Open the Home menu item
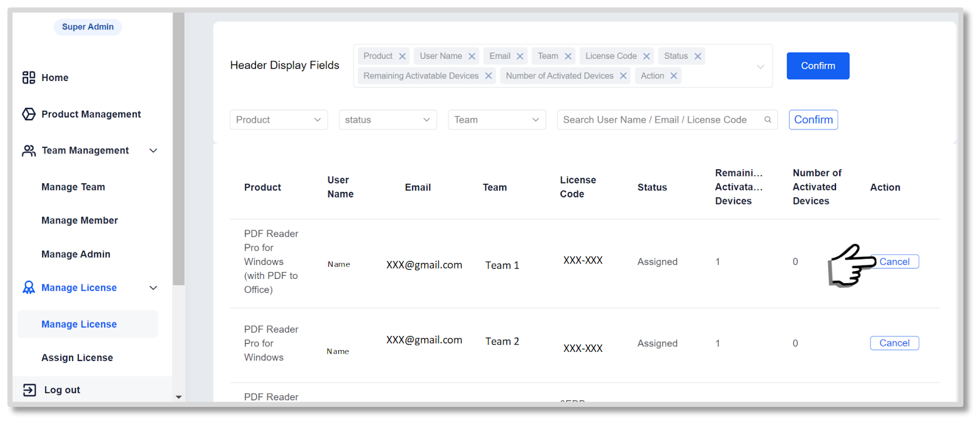980x423 pixels. 55,78
